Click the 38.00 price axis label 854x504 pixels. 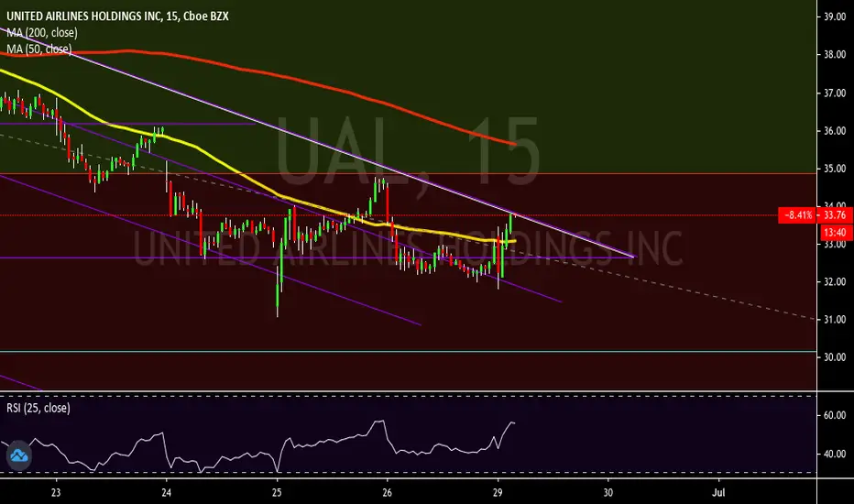tap(835, 54)
